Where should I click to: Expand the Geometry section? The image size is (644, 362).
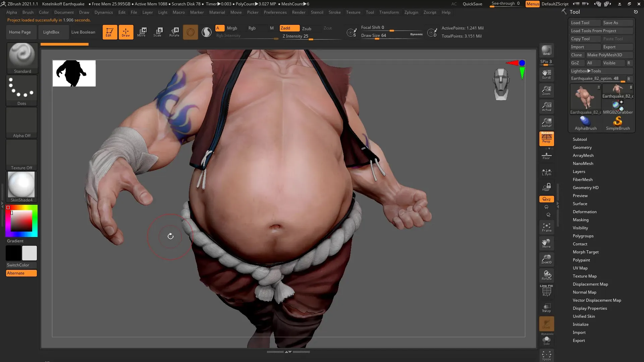coord(582,147)
